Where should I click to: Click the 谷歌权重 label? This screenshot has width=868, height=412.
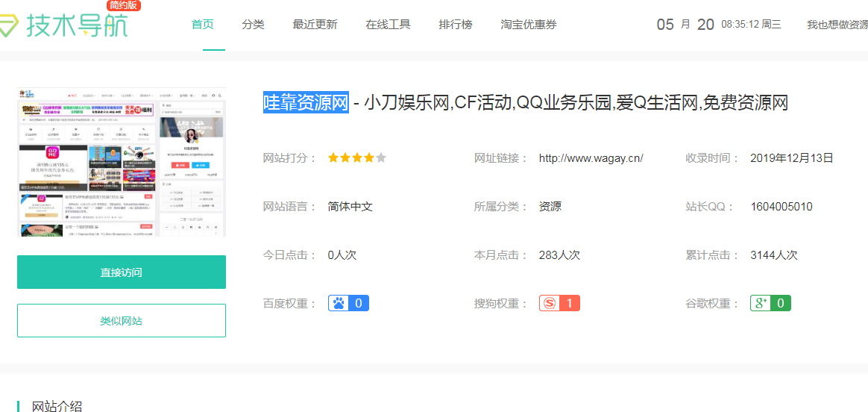[x=712, y=304]
